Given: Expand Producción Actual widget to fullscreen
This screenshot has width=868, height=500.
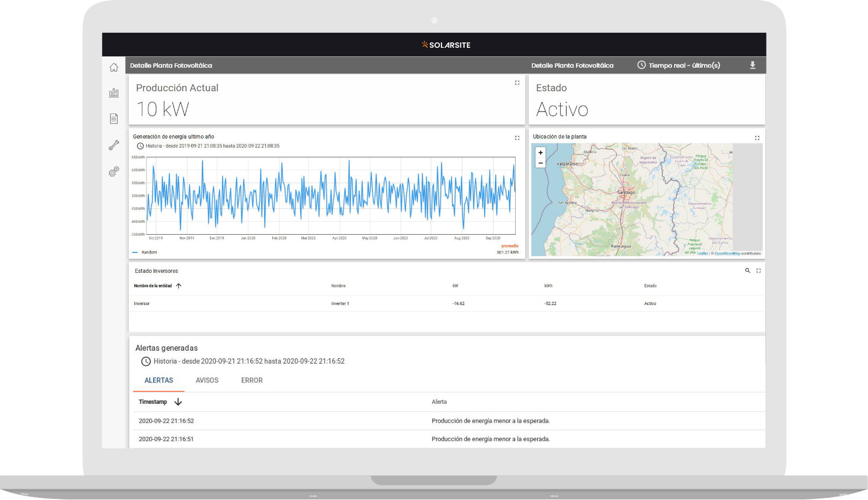Looking at the screenshot, I should point(517,83).
